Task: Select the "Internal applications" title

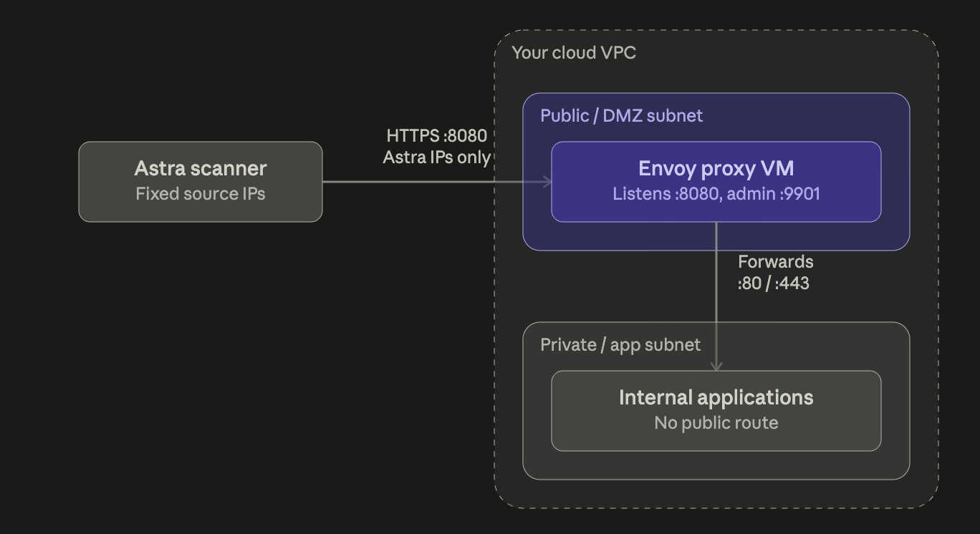Action: coord(716,397)
